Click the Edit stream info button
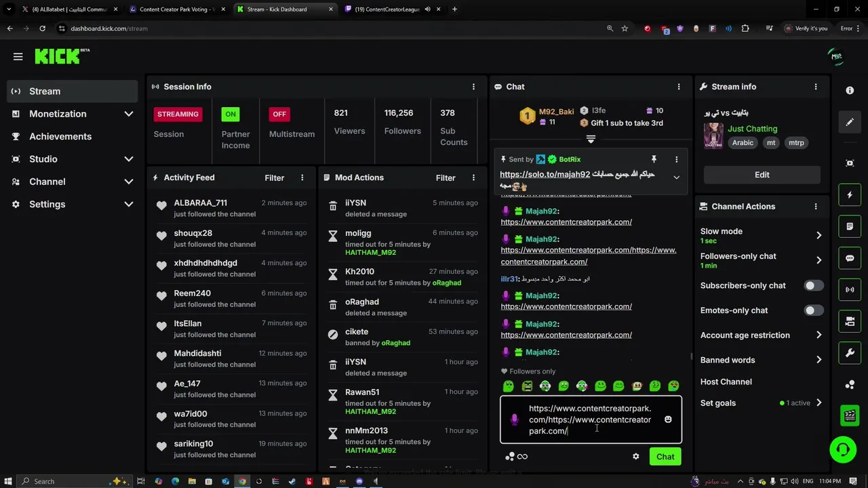The image size is (868, 488). tap(762, 175)
